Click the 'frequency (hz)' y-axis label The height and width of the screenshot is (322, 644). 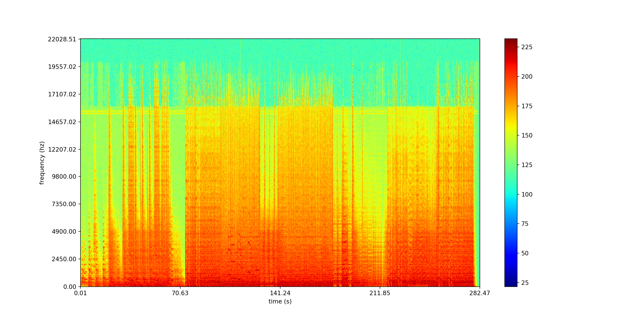point(42,163)
